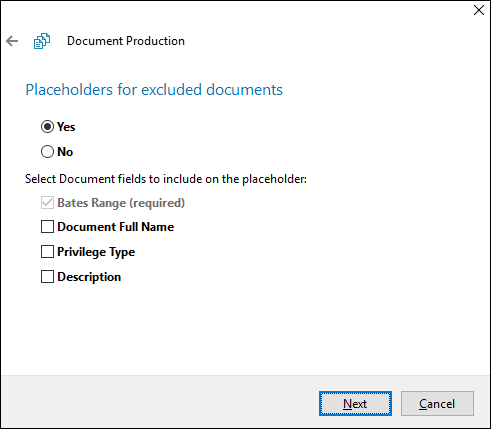Proceed with the Next button
The height and width of the screenshot is (429, 491).
coord(355,404)
